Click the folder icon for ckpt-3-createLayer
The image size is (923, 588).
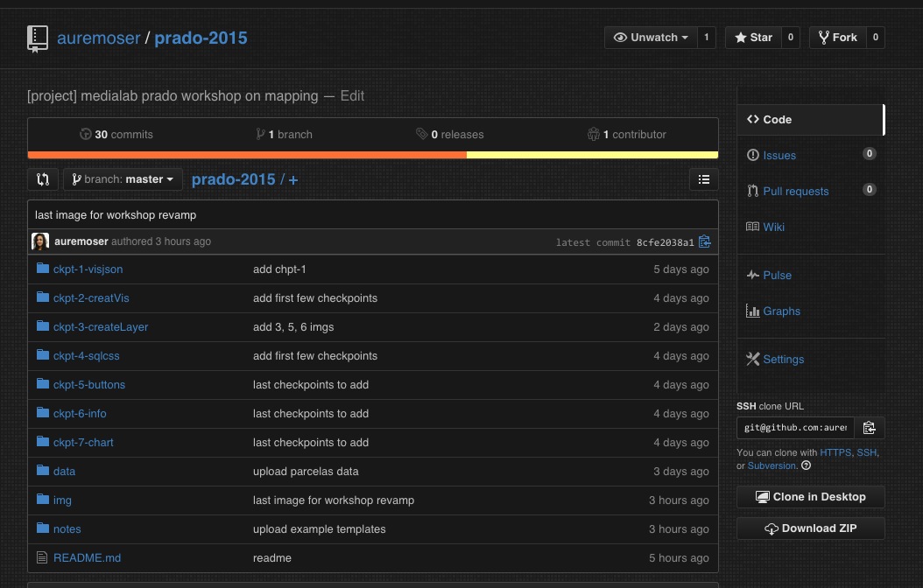(x=42, y=326)
